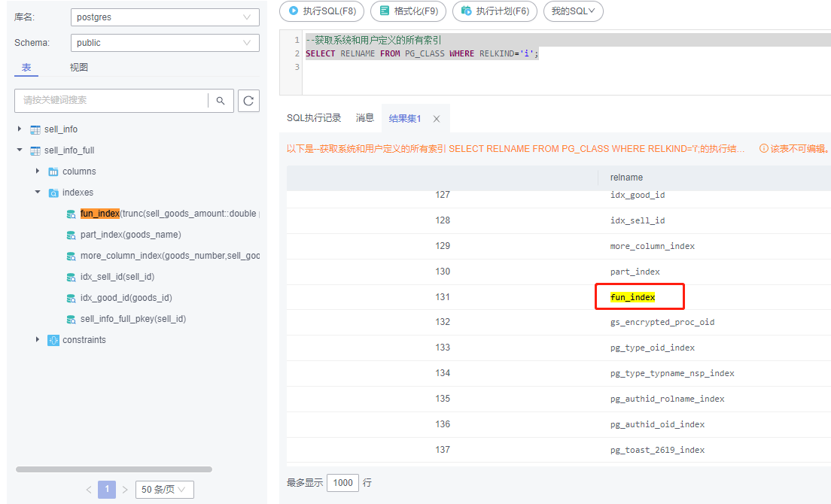
Task: Click the Execute SQL (F8) button
Action: [x=321, y=11]
